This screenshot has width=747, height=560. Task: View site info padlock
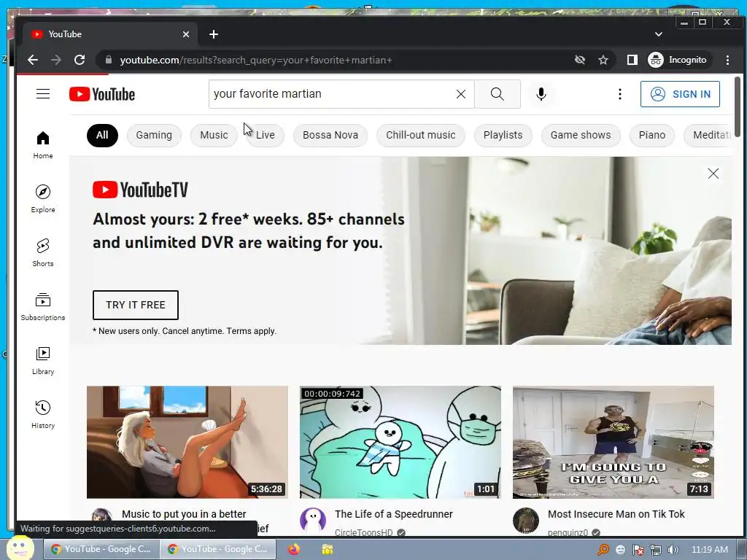(109, 60)
